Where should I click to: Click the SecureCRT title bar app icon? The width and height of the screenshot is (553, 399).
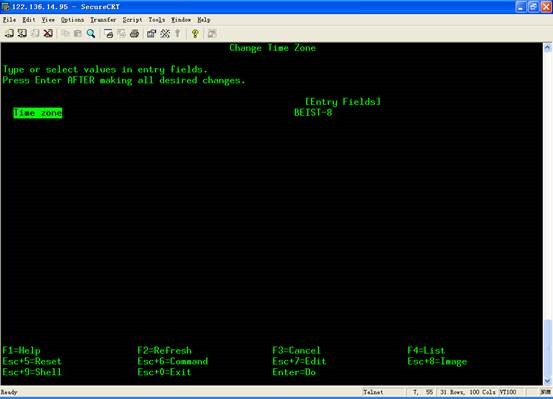point(5,6)
